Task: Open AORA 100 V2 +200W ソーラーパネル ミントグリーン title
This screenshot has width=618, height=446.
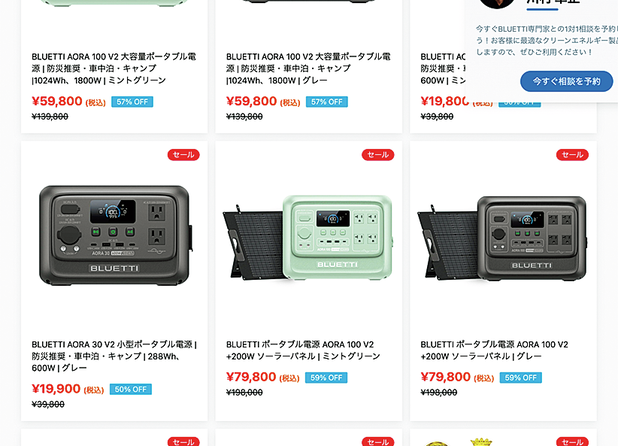Action: click(303, 350)
